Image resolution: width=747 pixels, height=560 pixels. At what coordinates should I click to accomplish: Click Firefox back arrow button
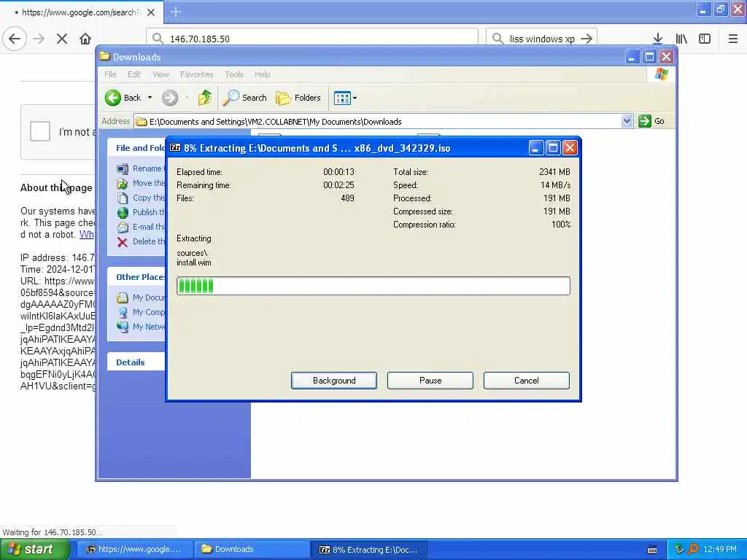(15, 39)
